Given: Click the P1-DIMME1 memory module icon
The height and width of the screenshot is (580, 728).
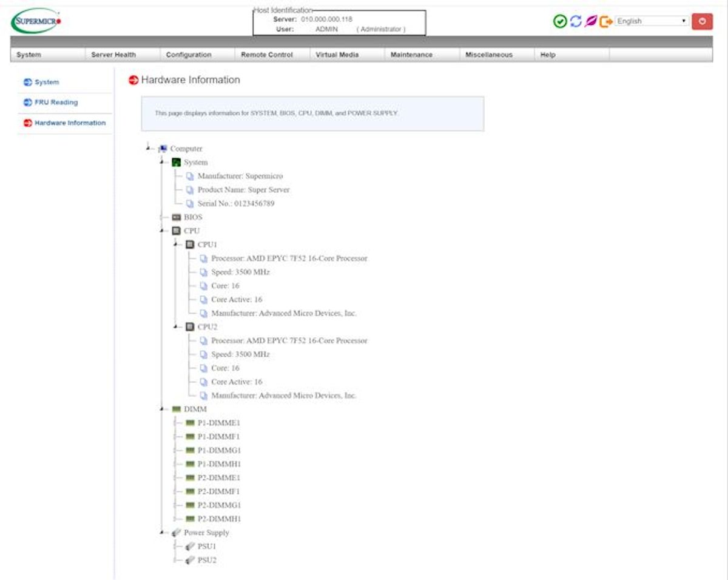Looking at the screenshot, I should (x=190, y=423).
